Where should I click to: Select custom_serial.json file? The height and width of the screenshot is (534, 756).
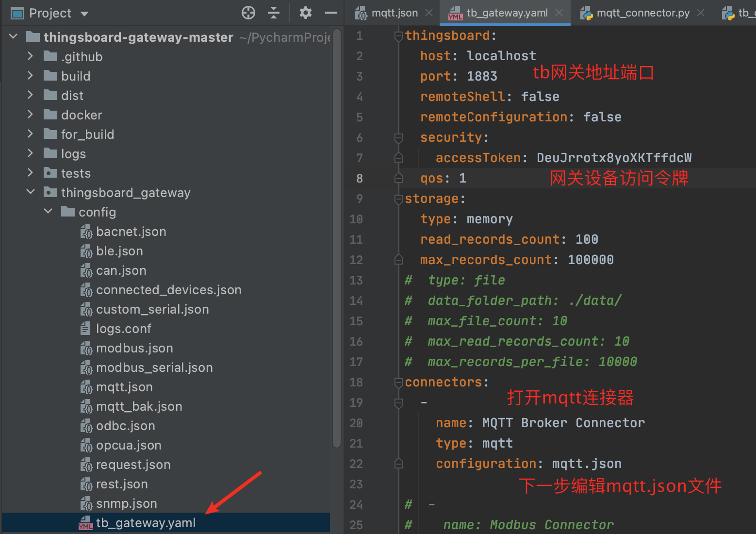(152, 309)
